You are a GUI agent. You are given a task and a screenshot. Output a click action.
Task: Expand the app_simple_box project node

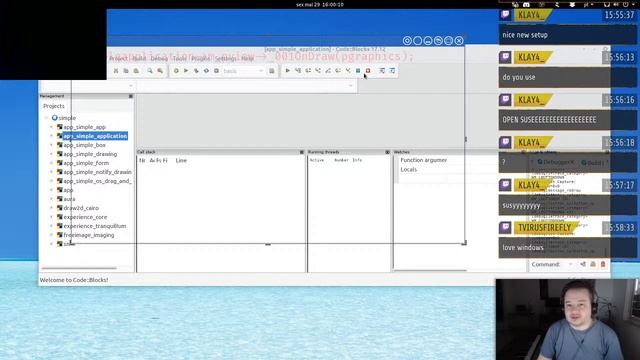click(51, 145)
